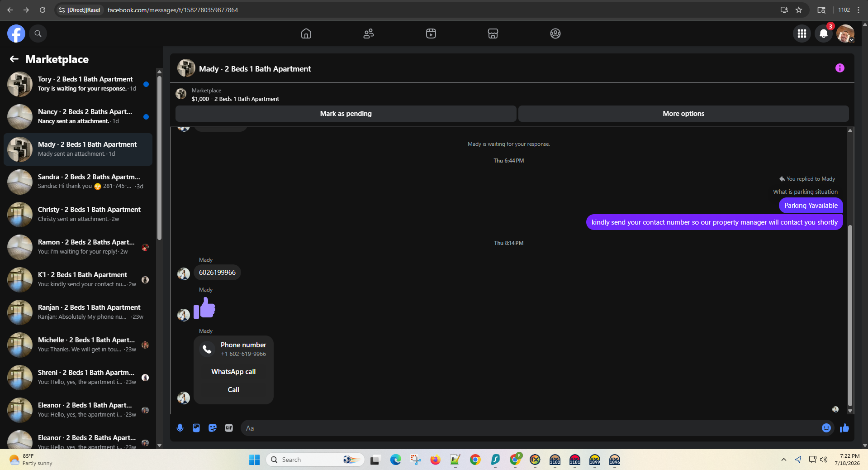Open Shreni's apartment conversation

78,378
